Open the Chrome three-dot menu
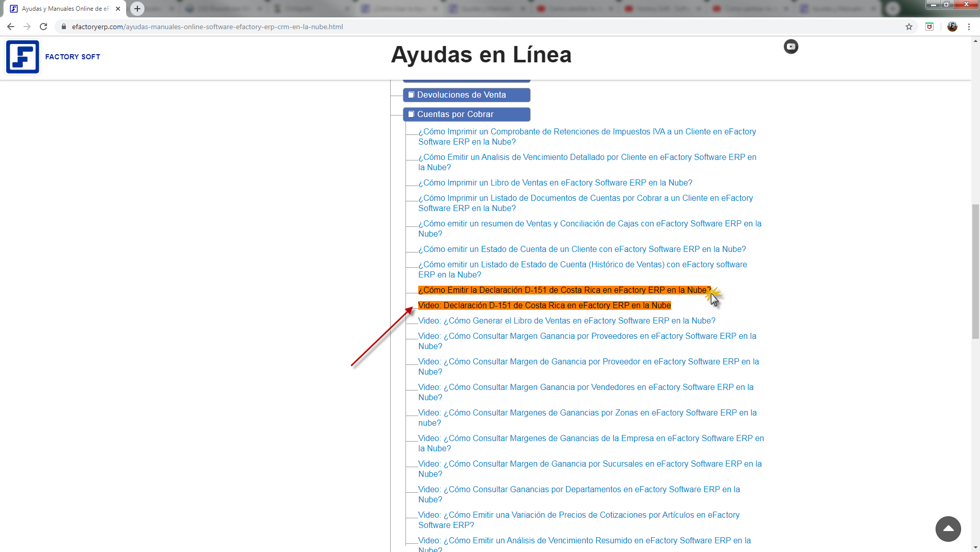This screenshot has height=552, width=980. (x=969, y=27)
